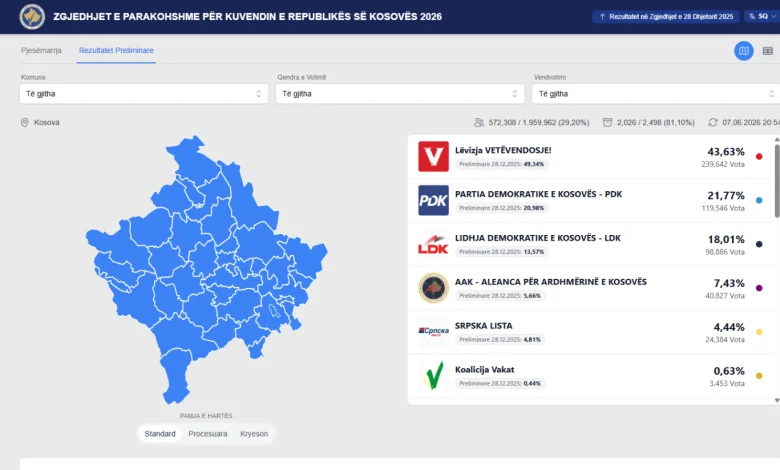This screenshot has height=470, width=780.
Task: Click arrow icon in previous results button
Action: tap(602, 16)
